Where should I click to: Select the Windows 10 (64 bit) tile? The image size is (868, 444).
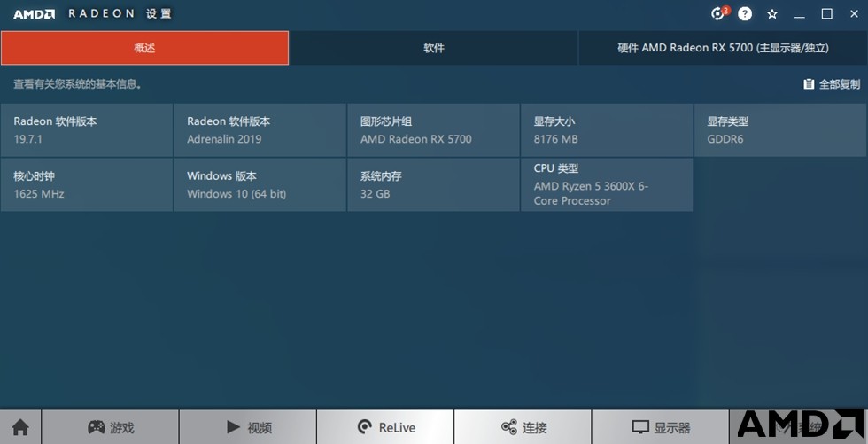tap(260, 184)
